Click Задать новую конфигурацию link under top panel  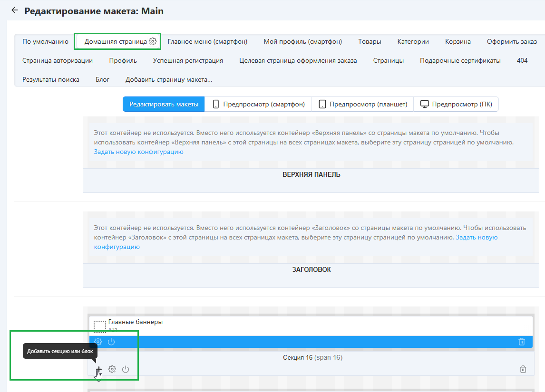pos(138,152)
